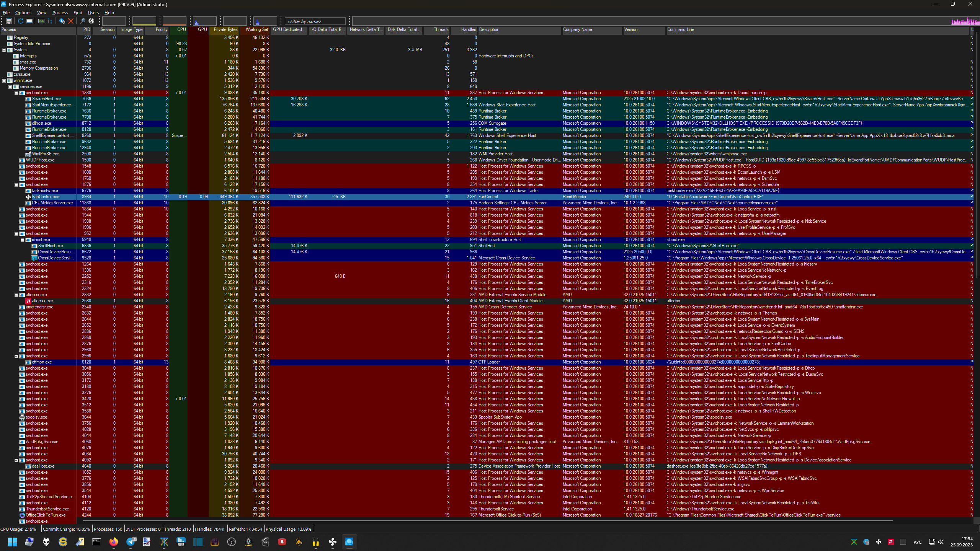
Task: Click the Filter by name field
Action: click(x=315, y=21)
